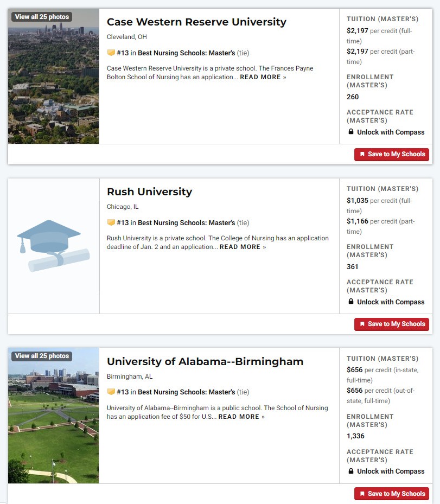Save Case Western Reserve University to My Schools
440x504 pixels.
[392, 154]
